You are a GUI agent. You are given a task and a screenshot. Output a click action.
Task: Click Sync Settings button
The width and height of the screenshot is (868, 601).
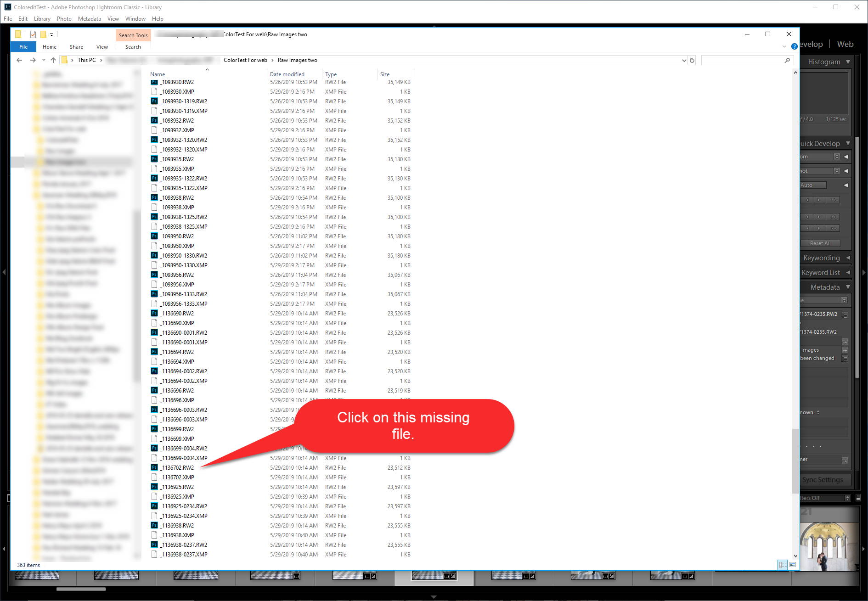click(825, 480)
